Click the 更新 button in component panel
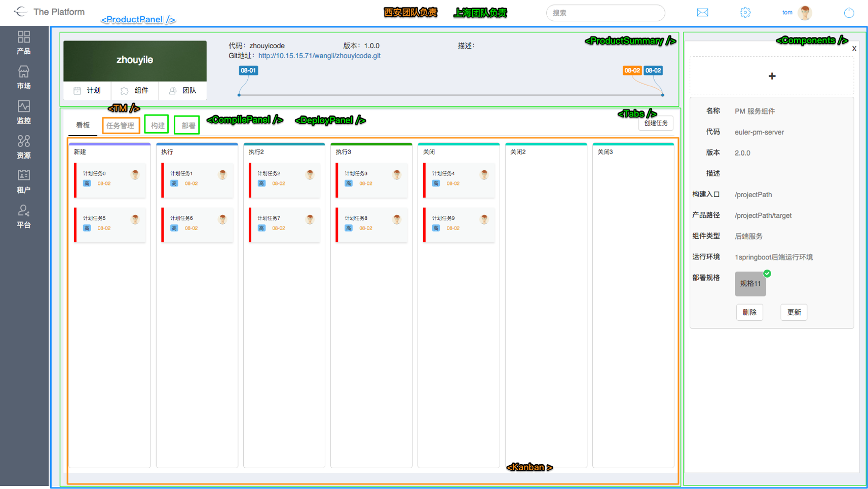 pyautogui.click(x=794, y=312)
